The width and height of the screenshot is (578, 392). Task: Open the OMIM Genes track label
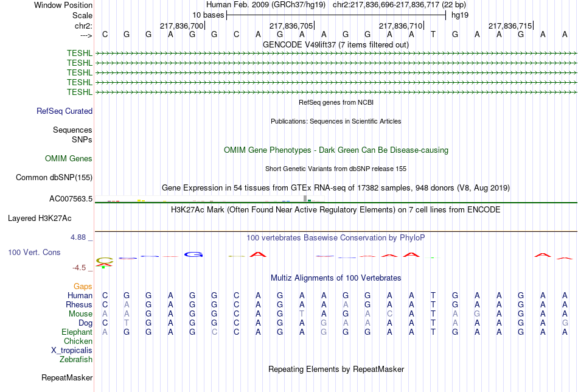69,159
